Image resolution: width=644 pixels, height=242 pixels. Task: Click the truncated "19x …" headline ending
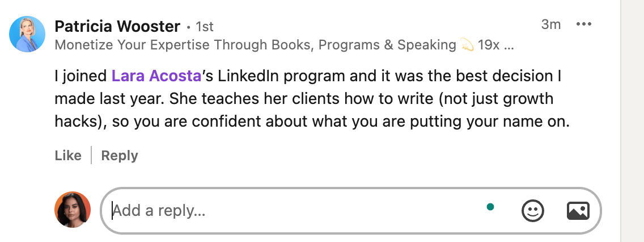click(495, 45)
